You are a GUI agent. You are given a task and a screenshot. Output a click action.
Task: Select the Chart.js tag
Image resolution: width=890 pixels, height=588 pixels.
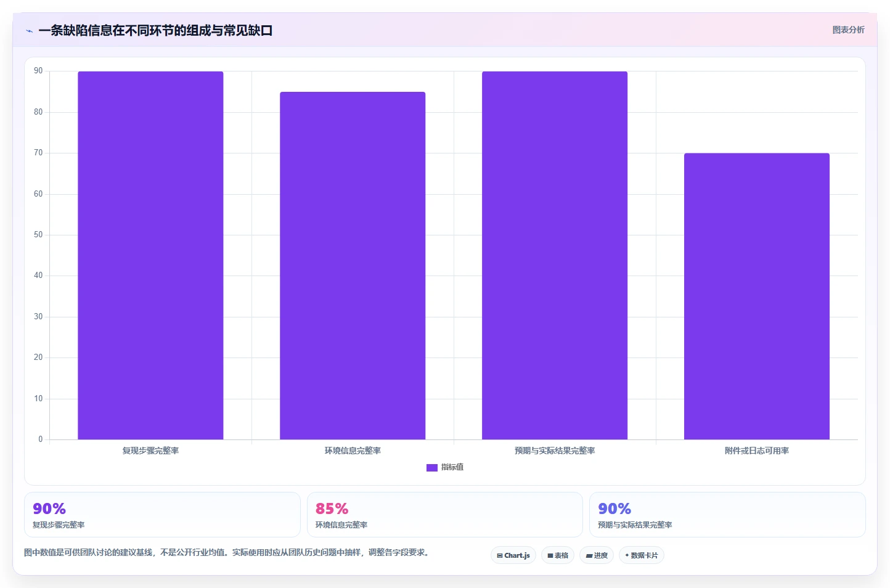point(513,555)
